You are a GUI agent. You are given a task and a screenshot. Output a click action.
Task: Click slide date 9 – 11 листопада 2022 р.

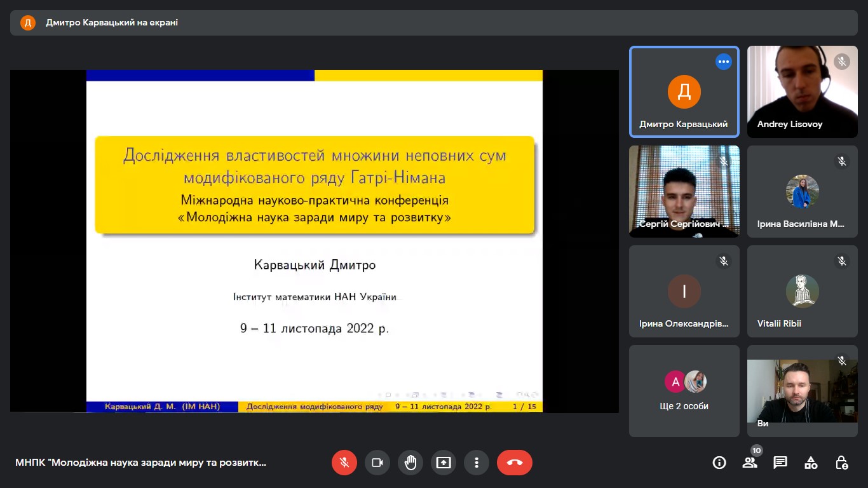tap(315, 329)
